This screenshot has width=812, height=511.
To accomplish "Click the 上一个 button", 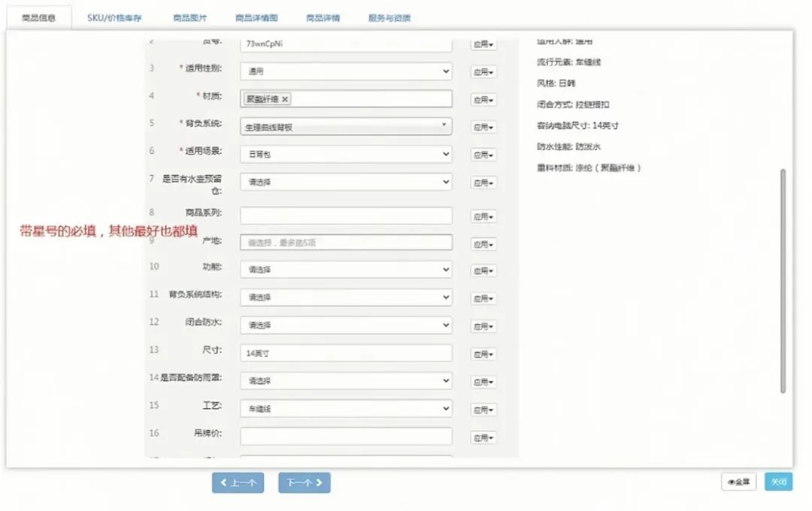I will pyautogui.click(x=238, y=482).
